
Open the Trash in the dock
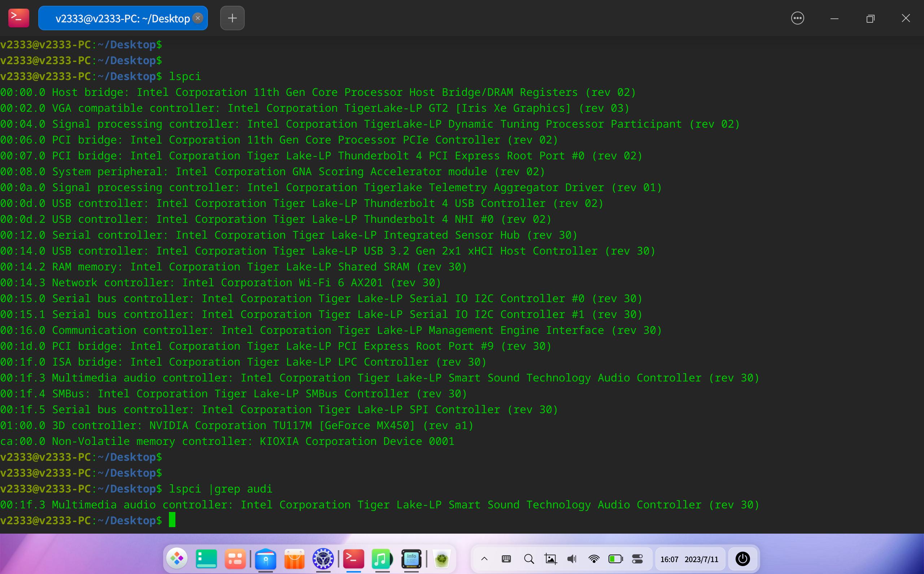coord(441,558)
